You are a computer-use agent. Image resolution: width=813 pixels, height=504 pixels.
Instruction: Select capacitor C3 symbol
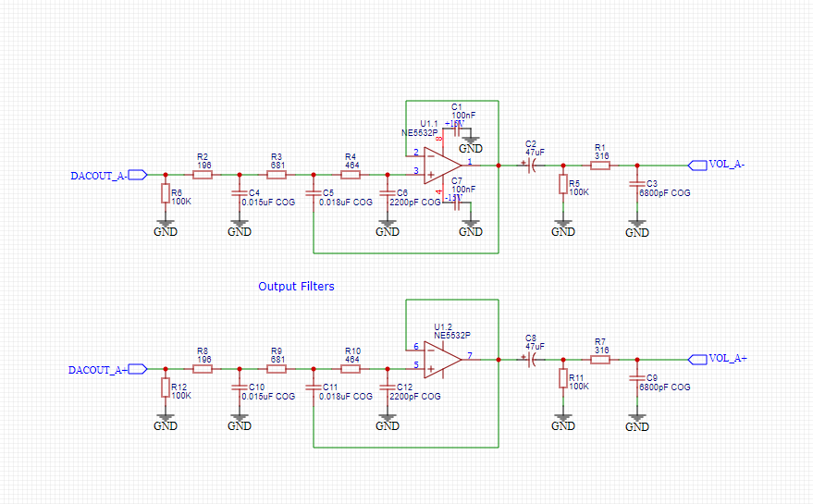(636, 184)
